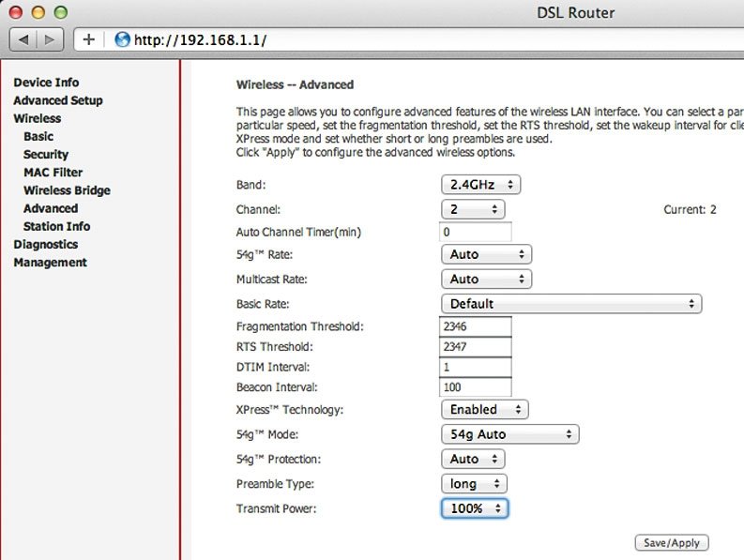Open the wireless Security page
The width and height of the screenshot is (744, 560).
(46, 154)
